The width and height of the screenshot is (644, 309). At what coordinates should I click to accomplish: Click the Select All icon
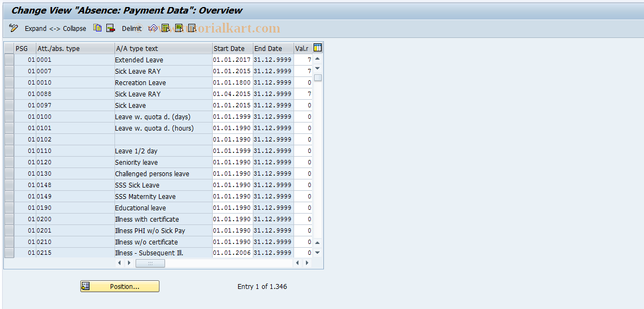click(165, 28)
